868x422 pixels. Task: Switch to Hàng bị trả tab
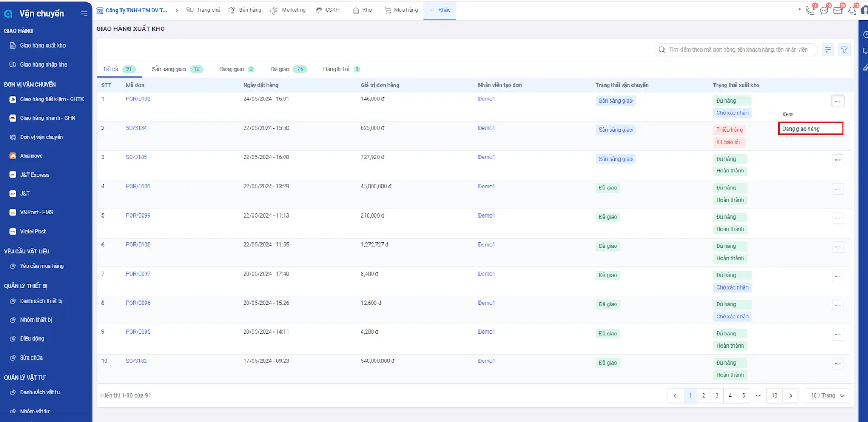341,69
